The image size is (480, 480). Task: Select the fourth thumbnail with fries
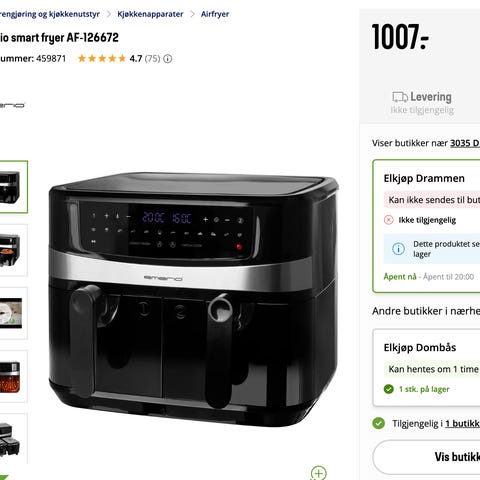click(x=12, y=377)
